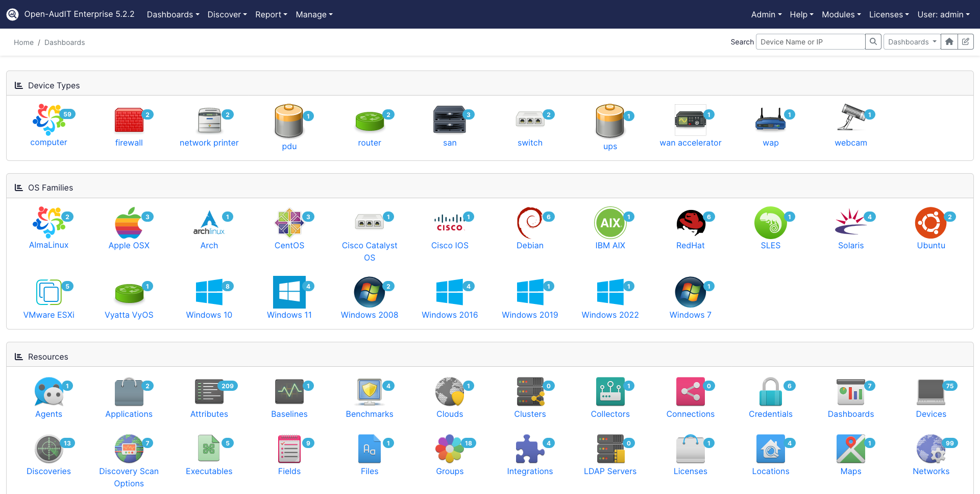The image size is (980, 494).
Task: Click the Home breadcrumb link
Action: click(23, 42)
